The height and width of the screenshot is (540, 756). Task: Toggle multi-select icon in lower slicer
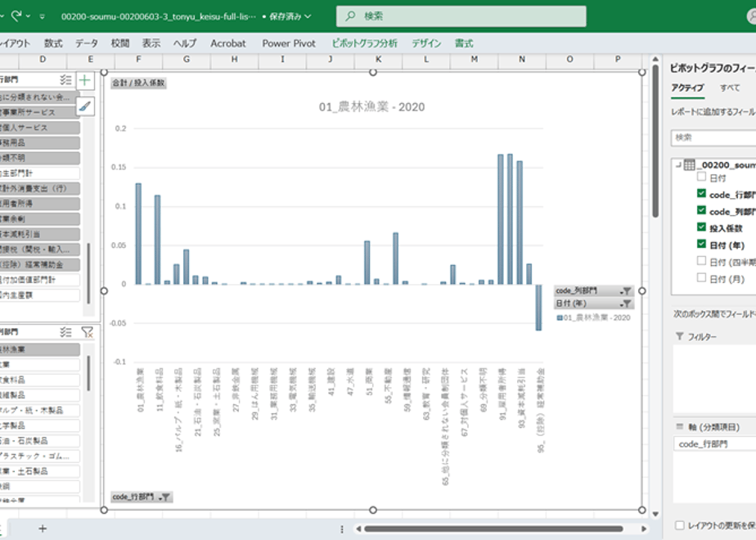coord(65,331)
